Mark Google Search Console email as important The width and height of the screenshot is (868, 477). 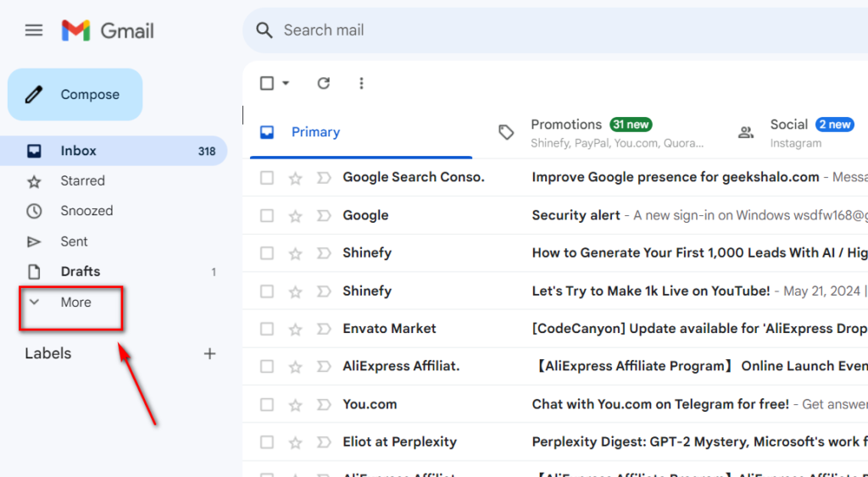pos(323,178)
